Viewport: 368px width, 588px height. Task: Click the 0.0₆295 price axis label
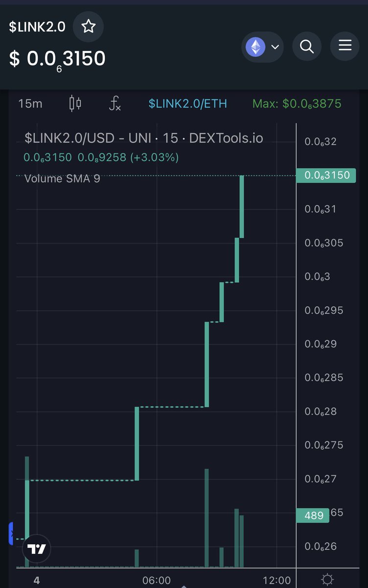(323, 311)
